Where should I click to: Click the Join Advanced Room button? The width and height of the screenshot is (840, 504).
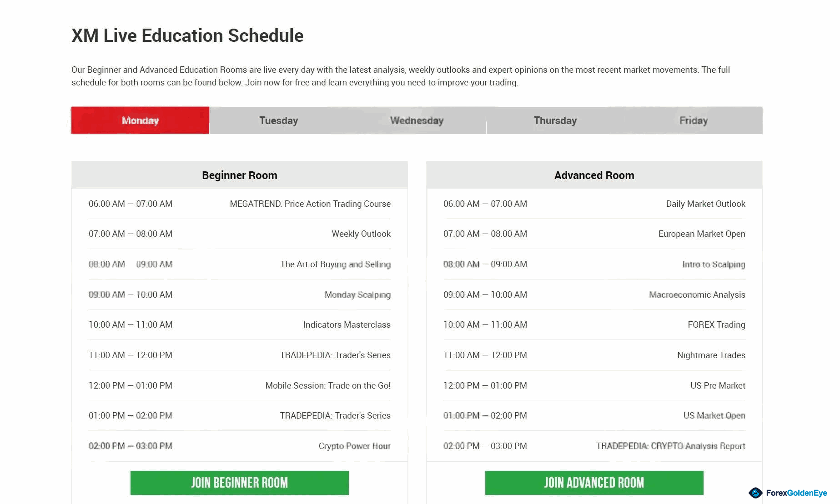[594, 483]
